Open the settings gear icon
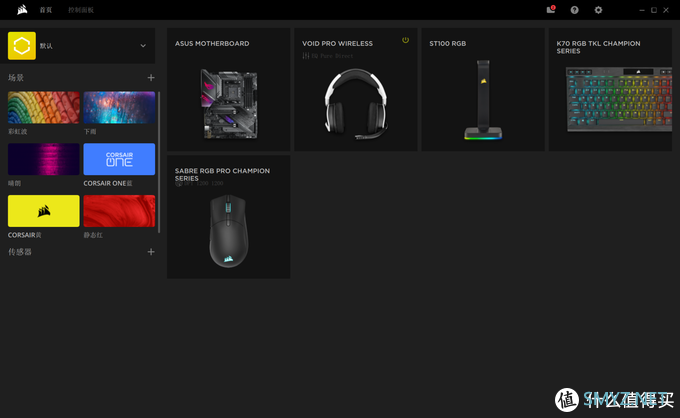The image size is (680, 418). coord(598,10)
